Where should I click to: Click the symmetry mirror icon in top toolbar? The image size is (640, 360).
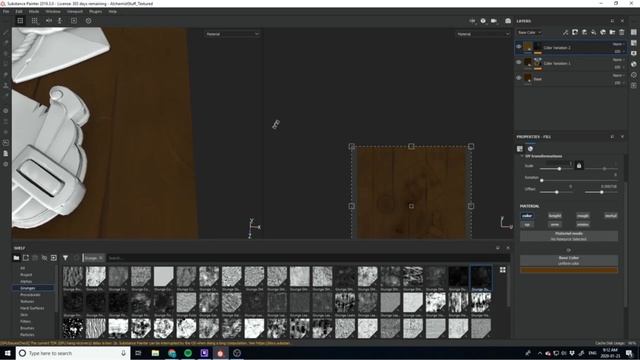49,21
